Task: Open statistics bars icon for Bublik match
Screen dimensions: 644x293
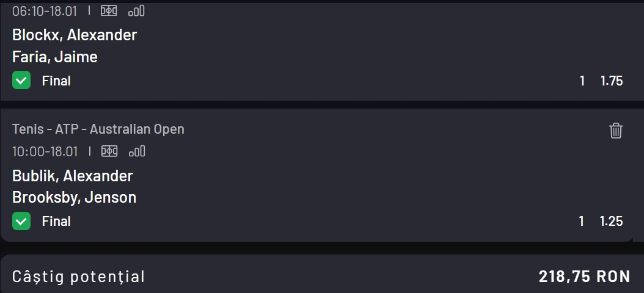Action: [x=137, y=151]
